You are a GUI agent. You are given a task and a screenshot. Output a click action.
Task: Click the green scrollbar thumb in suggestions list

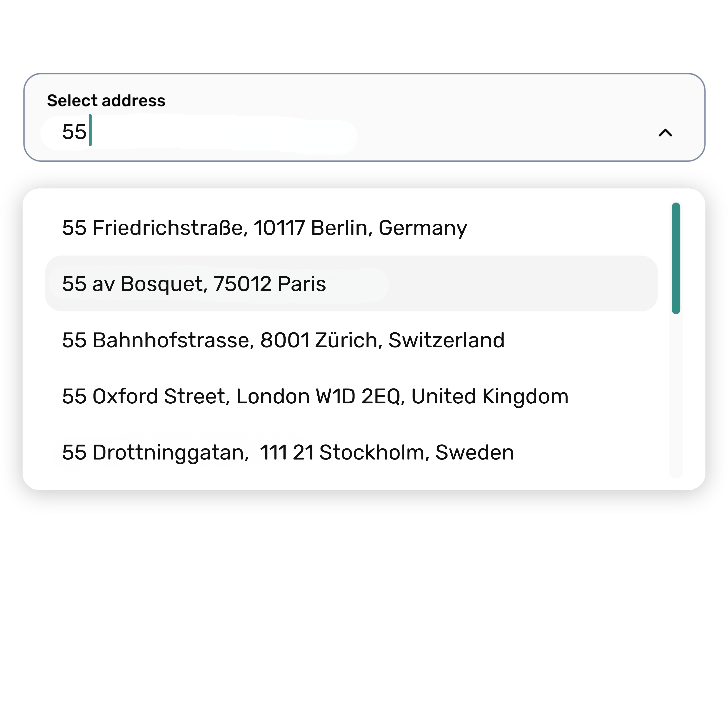[x=676, y=258]
